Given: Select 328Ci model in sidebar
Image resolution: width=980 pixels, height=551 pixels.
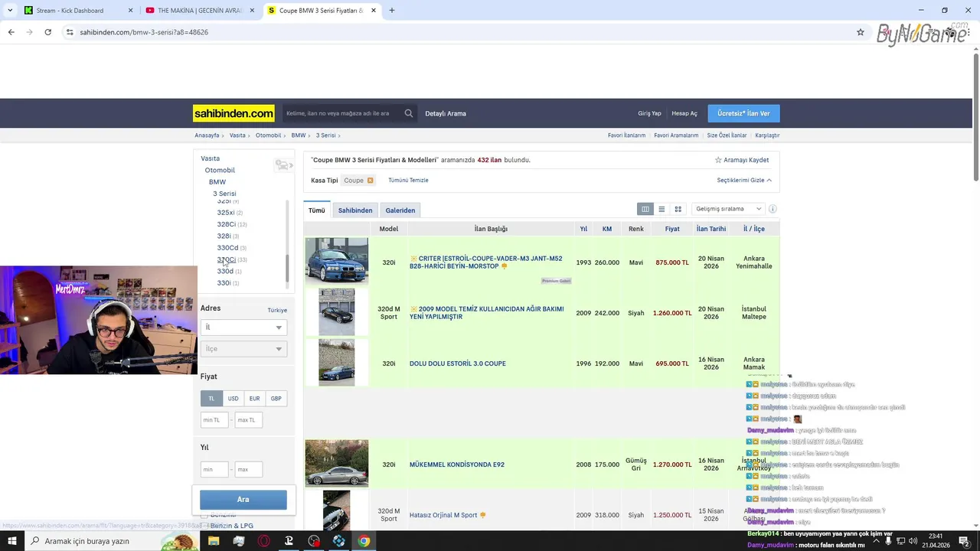Looking at the screenshot, I should click(x=226, y=224).
